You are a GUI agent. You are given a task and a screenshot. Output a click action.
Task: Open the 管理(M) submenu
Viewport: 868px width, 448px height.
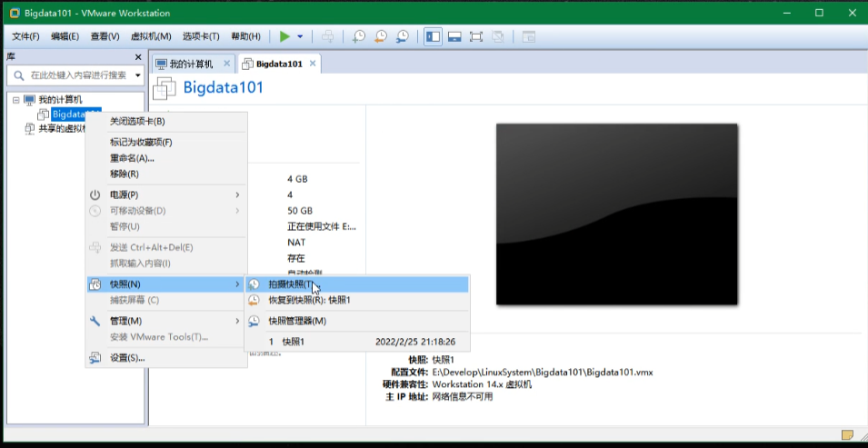point(166,321)
